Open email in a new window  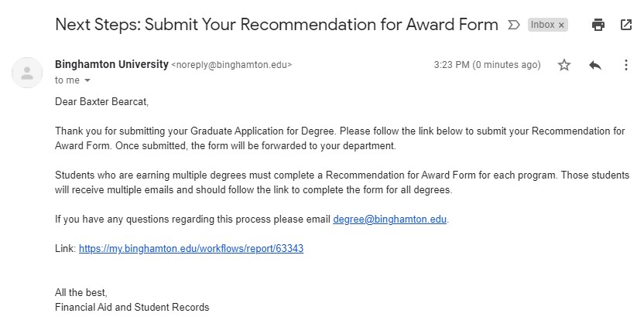626,25
